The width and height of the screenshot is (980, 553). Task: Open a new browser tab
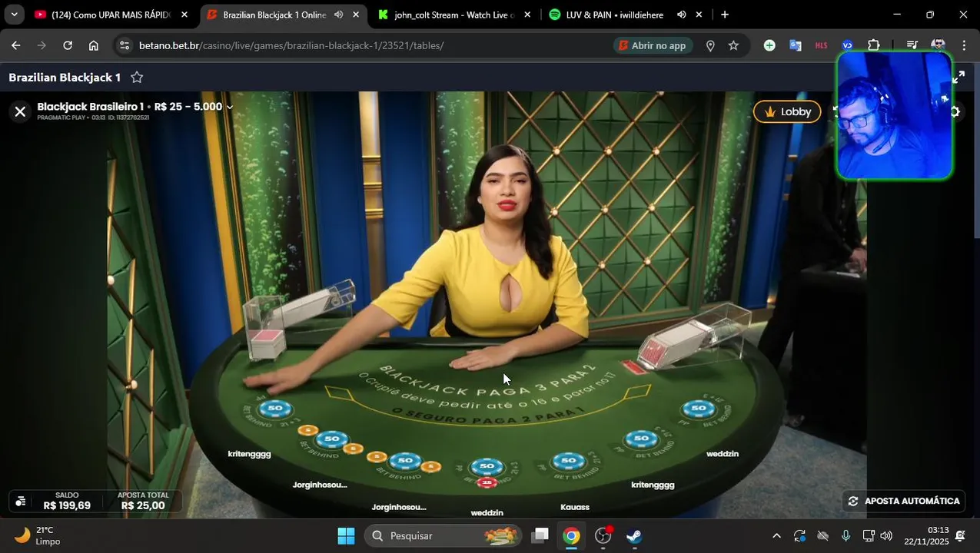pyautogui.click(x=724, y=15)
